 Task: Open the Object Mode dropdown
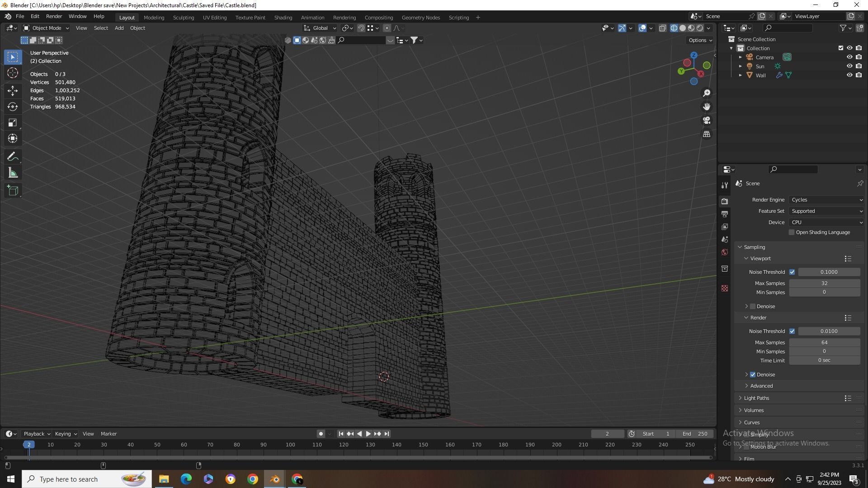(46, 28)
